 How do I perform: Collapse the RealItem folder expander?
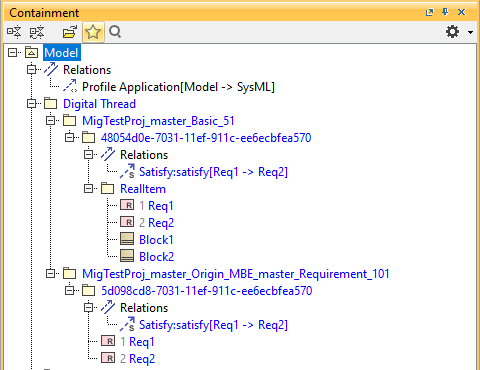89,189
